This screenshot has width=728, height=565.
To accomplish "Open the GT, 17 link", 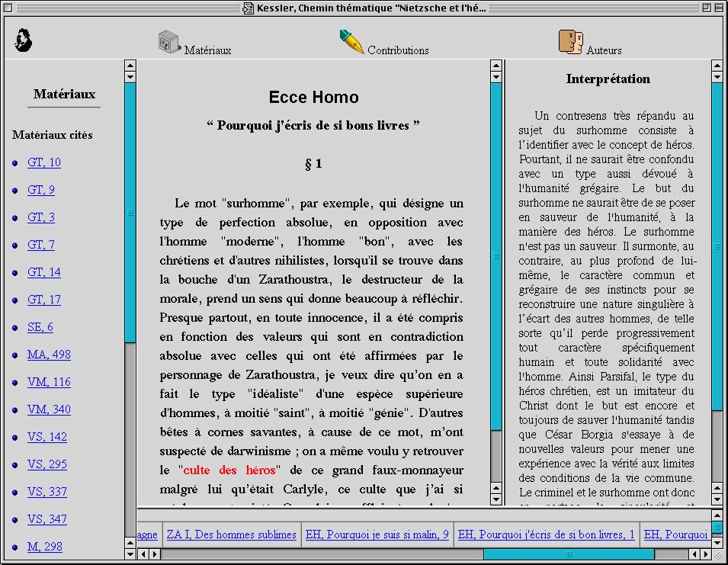I will pos(44,300).
